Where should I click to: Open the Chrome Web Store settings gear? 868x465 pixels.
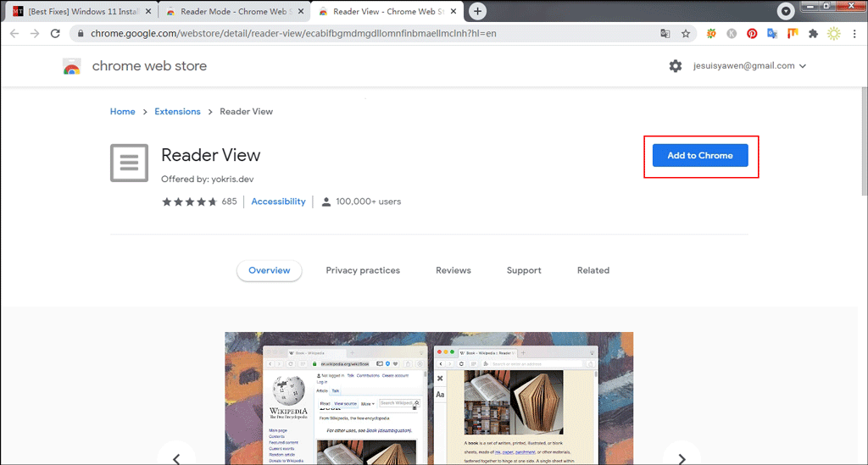676,66
